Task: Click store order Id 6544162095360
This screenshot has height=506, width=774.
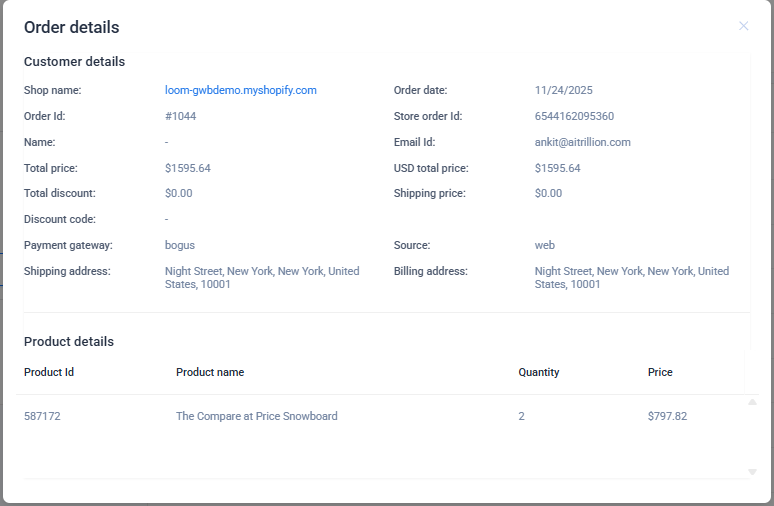Action: [x=574, y=116]
